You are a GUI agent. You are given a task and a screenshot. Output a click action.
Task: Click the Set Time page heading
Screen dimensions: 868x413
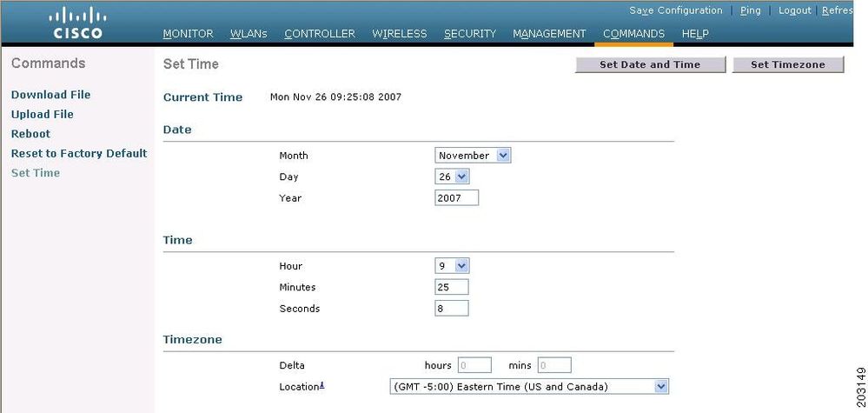(191, 64)
